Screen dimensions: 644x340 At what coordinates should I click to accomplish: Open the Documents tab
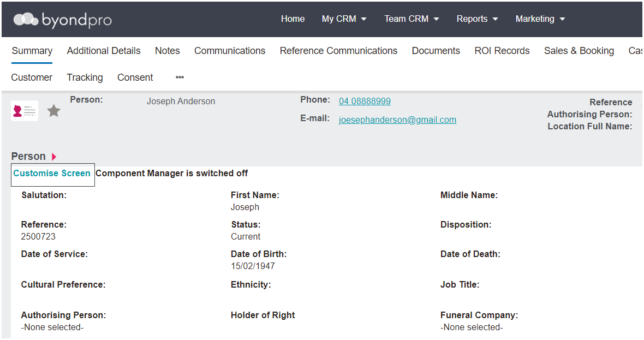tap(436, 51)
